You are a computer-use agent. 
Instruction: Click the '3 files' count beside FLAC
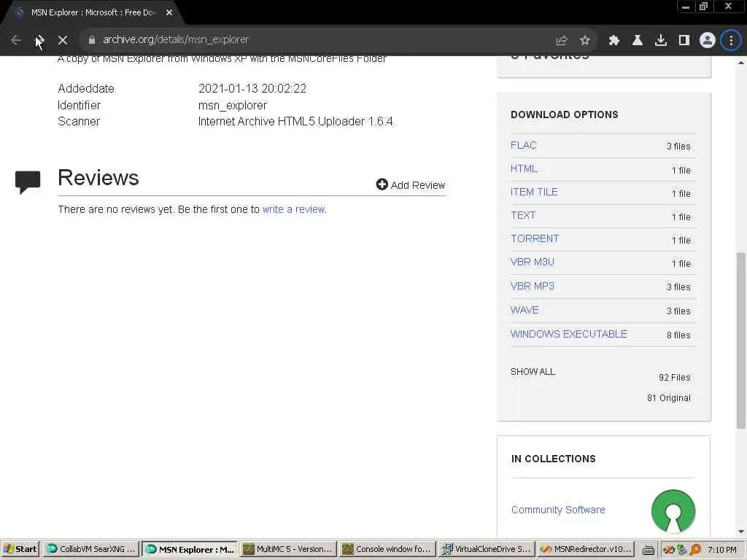pyautogui.click(x=678, y=147)
